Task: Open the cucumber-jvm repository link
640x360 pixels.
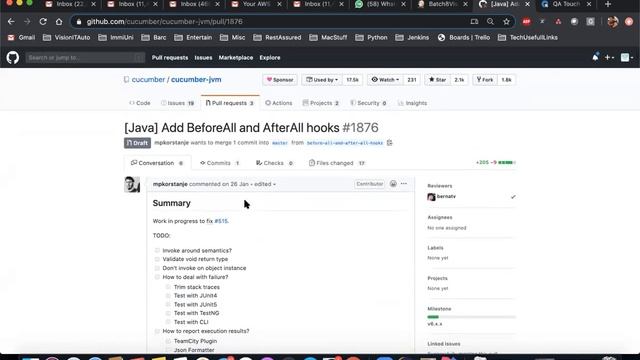Action: (196, 80)
